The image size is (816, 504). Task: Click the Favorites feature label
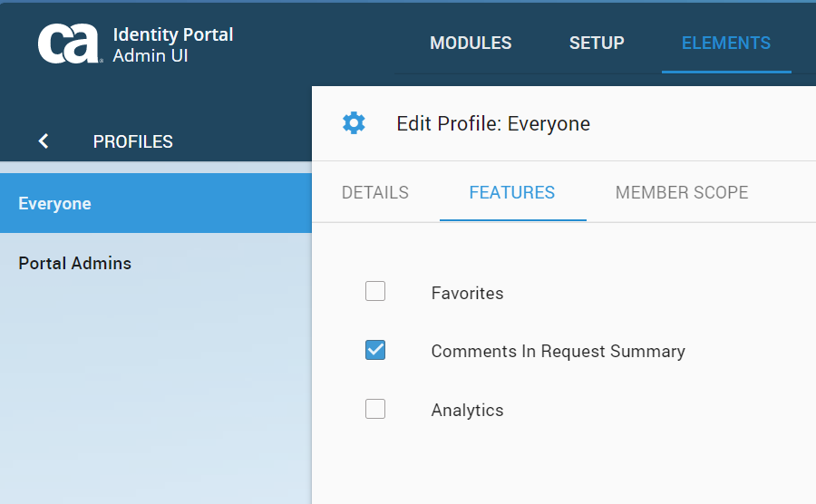click(x=467, y=293)
